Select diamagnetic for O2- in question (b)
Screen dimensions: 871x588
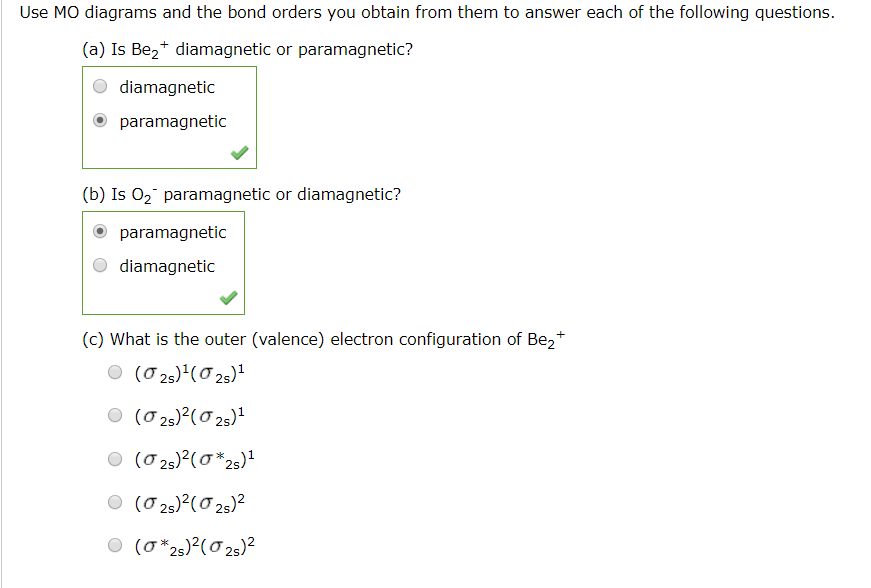click(99, 265)
